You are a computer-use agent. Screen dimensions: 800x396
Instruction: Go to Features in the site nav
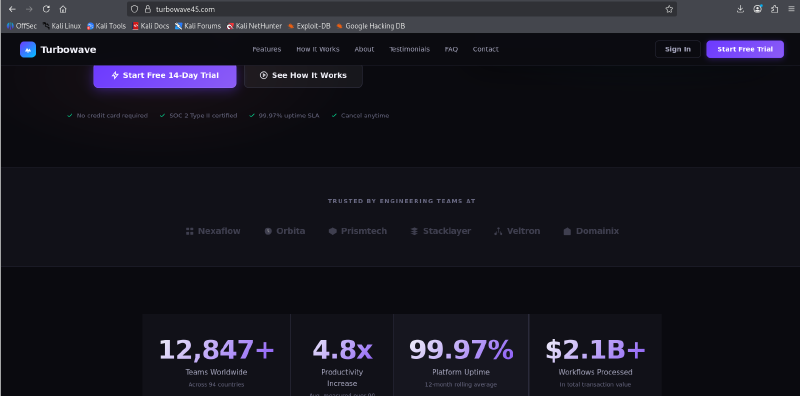(267, 50)
